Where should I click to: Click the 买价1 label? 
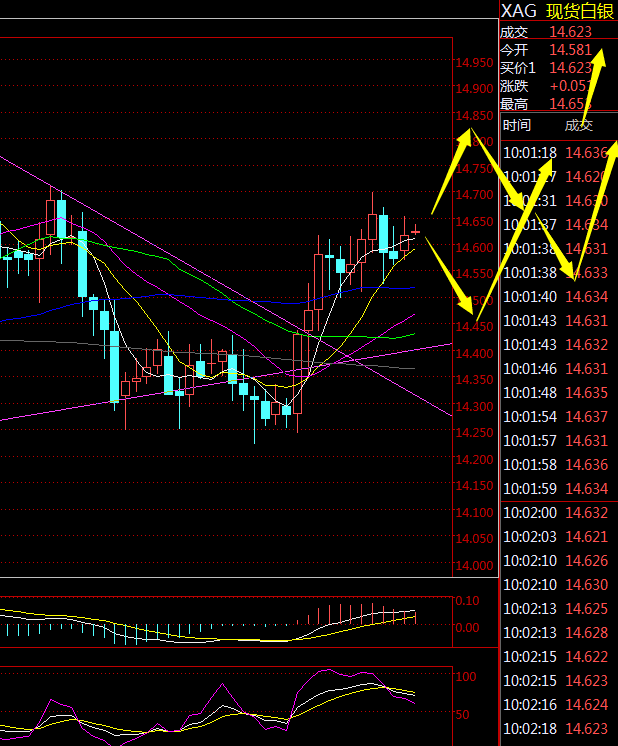[518, 68]
